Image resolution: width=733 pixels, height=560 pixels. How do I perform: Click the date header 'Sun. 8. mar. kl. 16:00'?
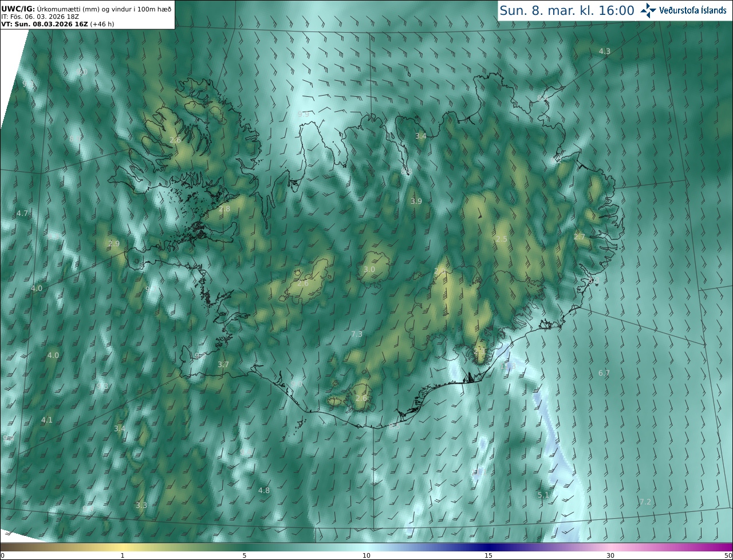567,10
